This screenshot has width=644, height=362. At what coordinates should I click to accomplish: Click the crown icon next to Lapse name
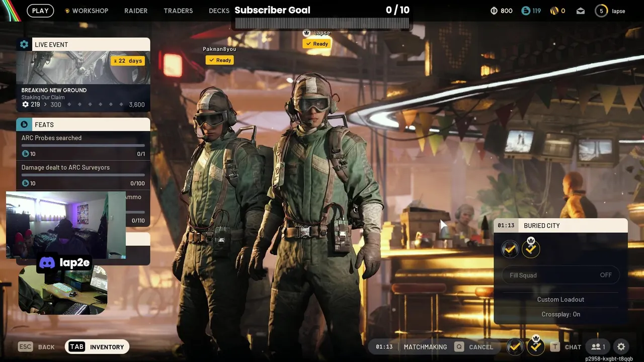tap(306, 33)
